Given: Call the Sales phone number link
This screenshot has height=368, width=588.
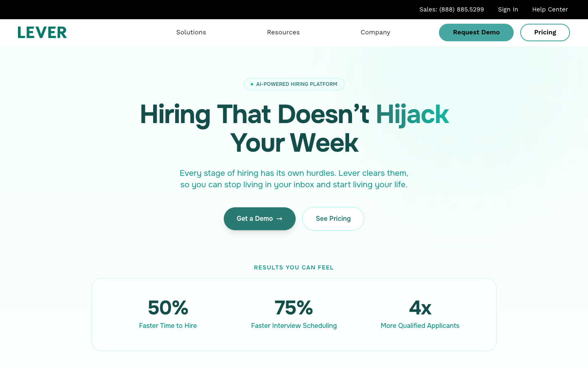Looking at the screenshot, I should click(452, 9).
